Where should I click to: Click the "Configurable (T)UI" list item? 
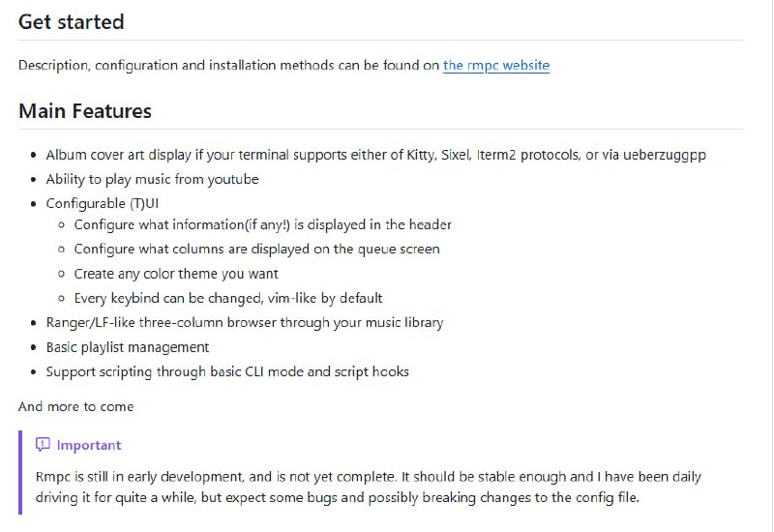pos(102,203)
